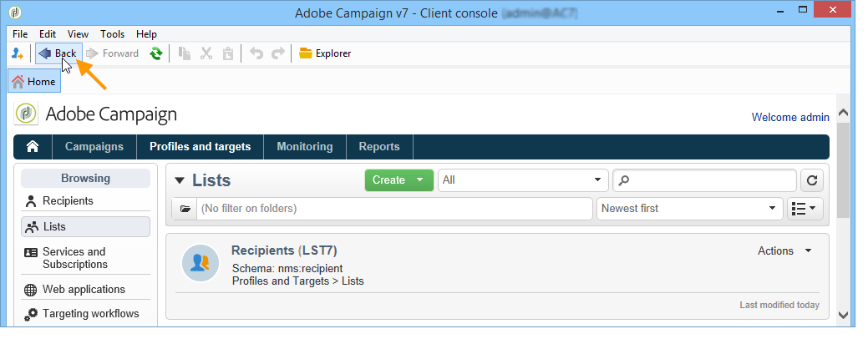Viewport: 868px width, 339px height.
Task: Open the Recipients (LST7) list link
Action: (284, 250)
